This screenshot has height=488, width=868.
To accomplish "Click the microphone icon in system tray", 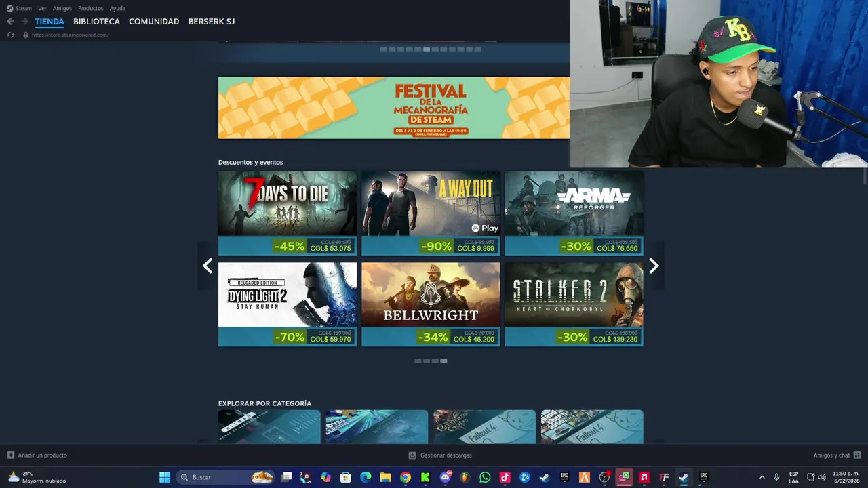I will 776,477.
